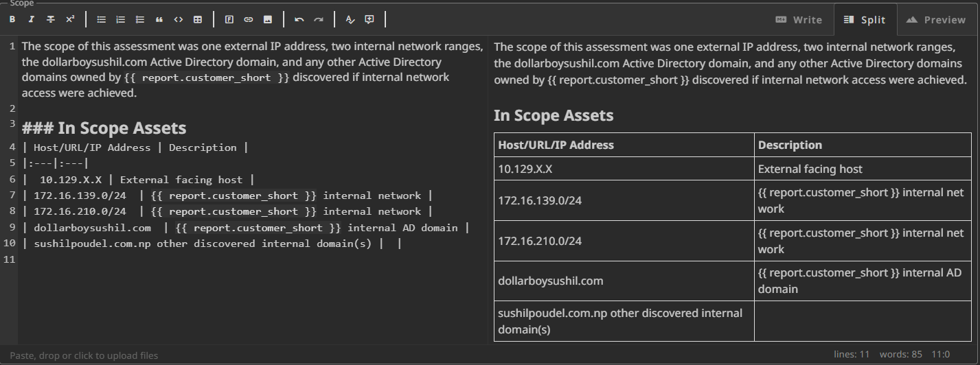Click the upload files drop area
Image resolution: width=980 pixels, height=365 pixels.
tap(84, 355)
